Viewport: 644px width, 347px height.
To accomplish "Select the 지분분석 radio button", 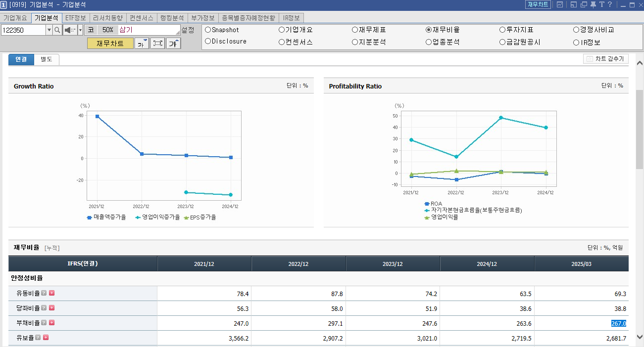I will [x=355, y=42].
